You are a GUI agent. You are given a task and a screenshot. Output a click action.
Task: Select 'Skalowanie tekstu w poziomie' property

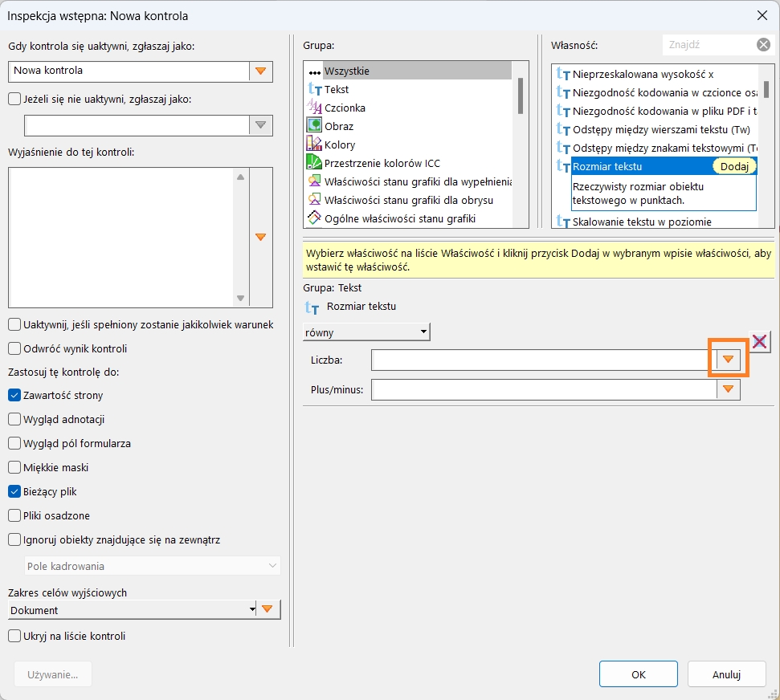pyautogui.click(x=642, y=222)
